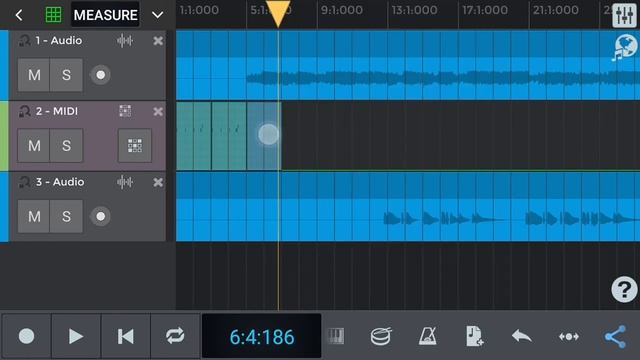This screenshot has height=360, width=640.
Task: Open the help question mark button
Action: (624, 289)
